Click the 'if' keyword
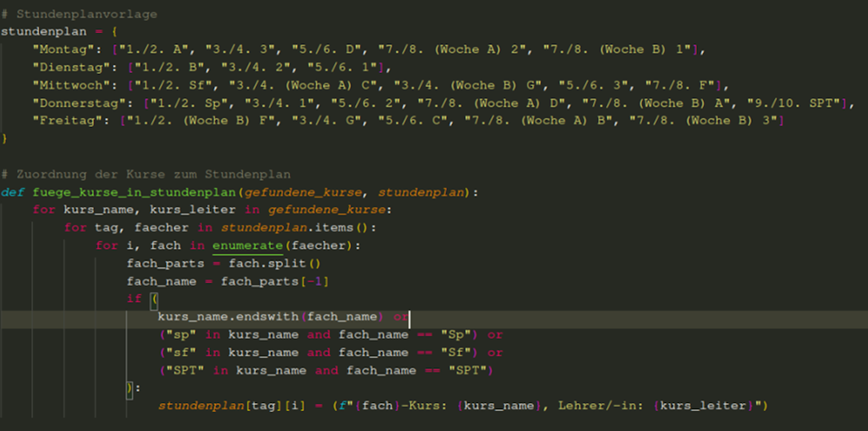Image resolution: width=868 pixels, height=431 pixels. point(134,299)
